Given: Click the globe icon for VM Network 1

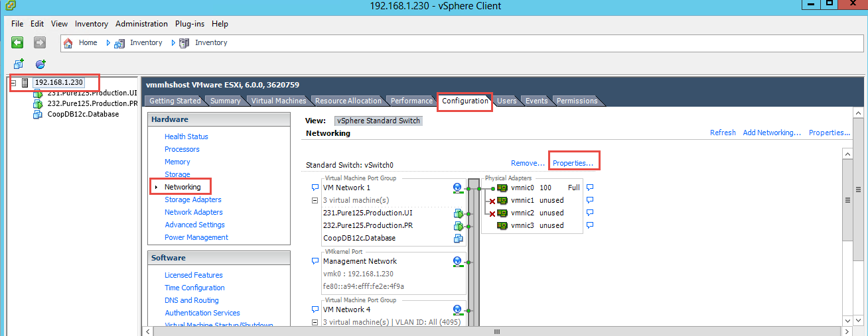Looking at the screenshot, I should point(458,188).
